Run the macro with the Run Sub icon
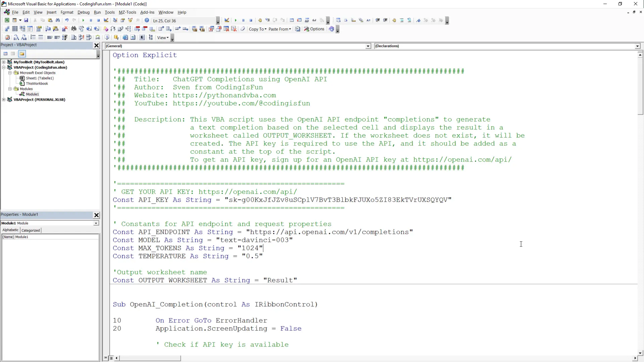The image size is (644, 362). point(83,20)
